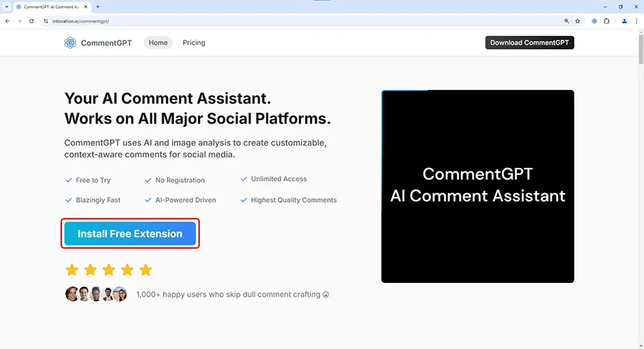Click the browser forward arrow
Image resolution: width=644 pixels, height=349 pixels.
[x=19, y=21]
